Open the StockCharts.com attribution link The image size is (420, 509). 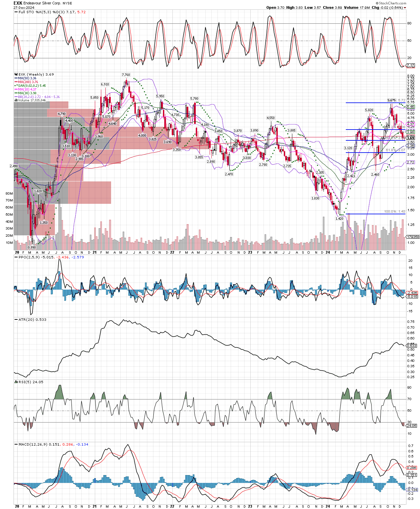pos(393,3)
